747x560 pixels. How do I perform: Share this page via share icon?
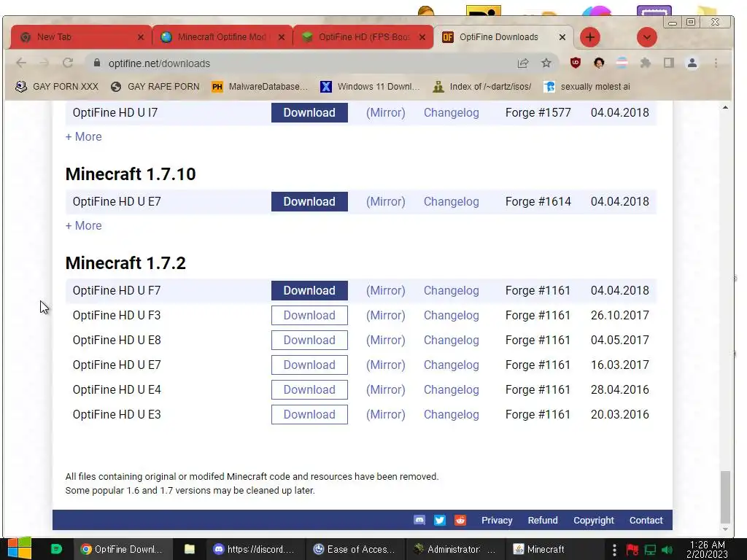523,63
